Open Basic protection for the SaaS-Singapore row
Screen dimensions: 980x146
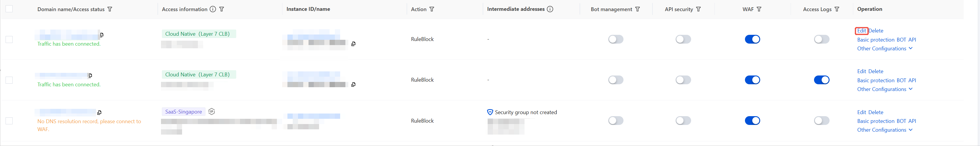(876, 121)
